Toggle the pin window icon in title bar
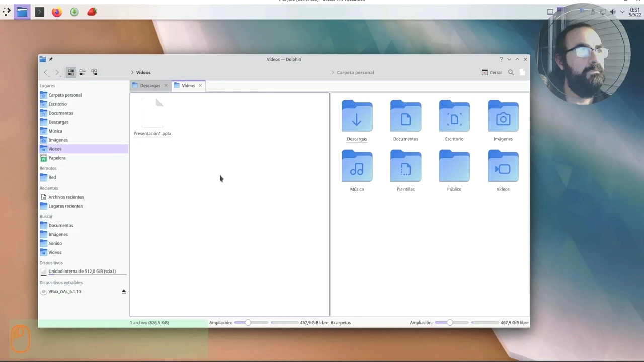 pos(50,59)
